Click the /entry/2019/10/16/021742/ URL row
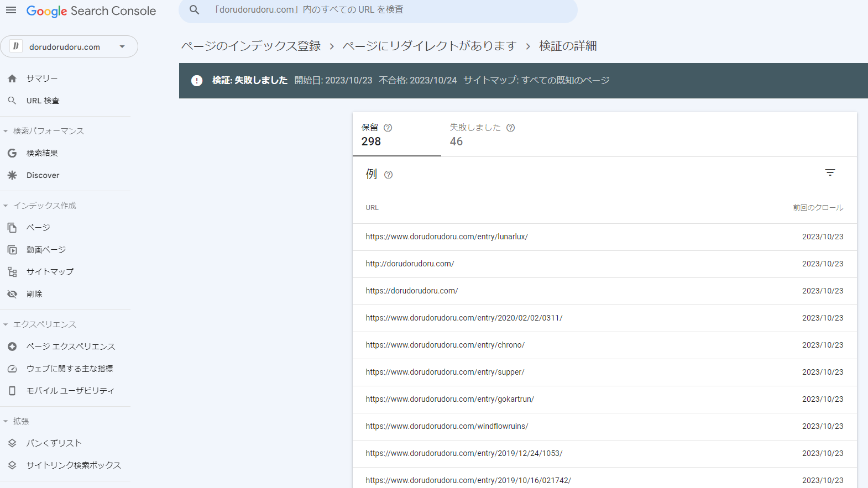Viewport: 868px width, 488px height. (x=605, y=478)
